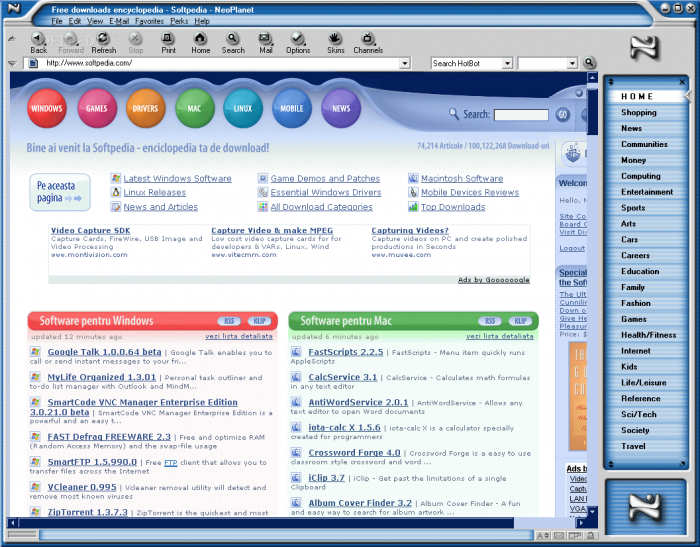Open the Channels toolbar icon
The height and width of the screenshot is (547, 700).
368,41
